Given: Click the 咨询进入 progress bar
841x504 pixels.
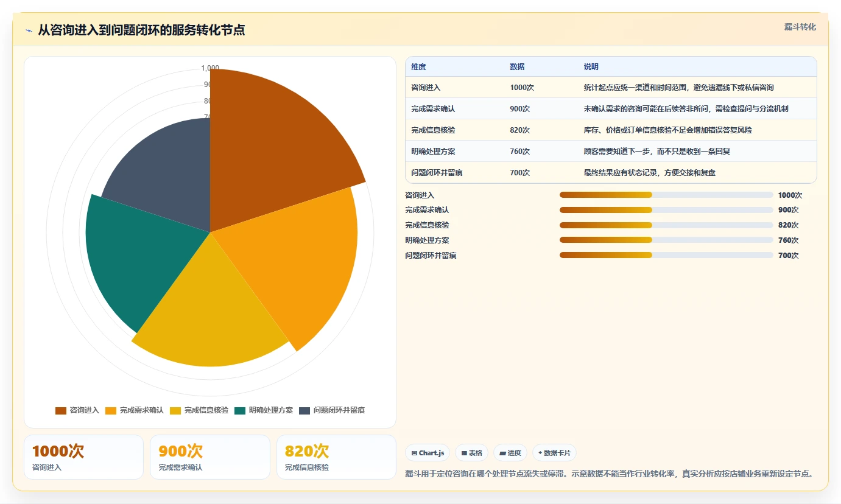Looking at the screenshot, I should (666, 195).
